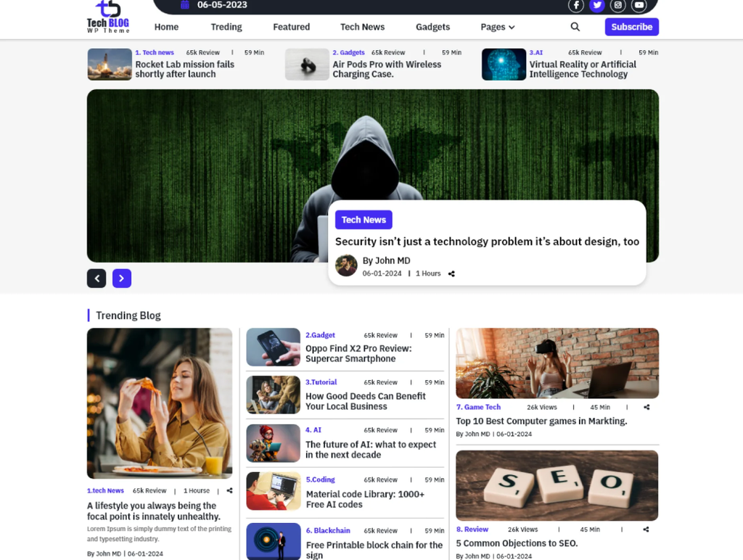Select the 6. Blackchain category label
Viewport: 743px width, 560px height.
pyautogui.click(x=328, y=531)
